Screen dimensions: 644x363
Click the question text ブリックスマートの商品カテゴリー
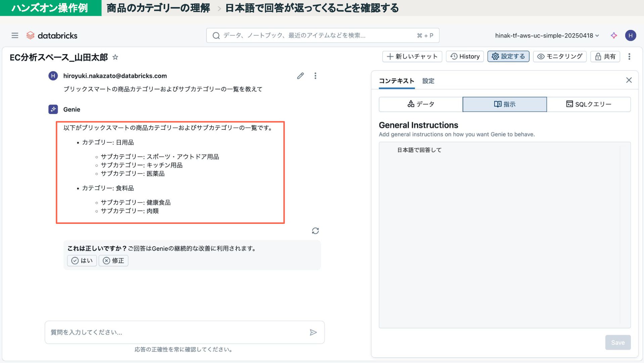pos(163,89)
